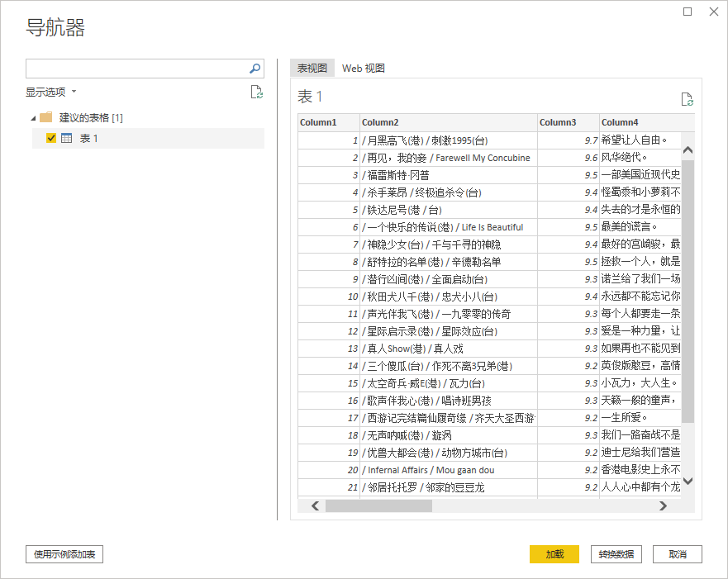
Task: Click the 取消 button
Action: pyautogui.click(x=677, y=554)
